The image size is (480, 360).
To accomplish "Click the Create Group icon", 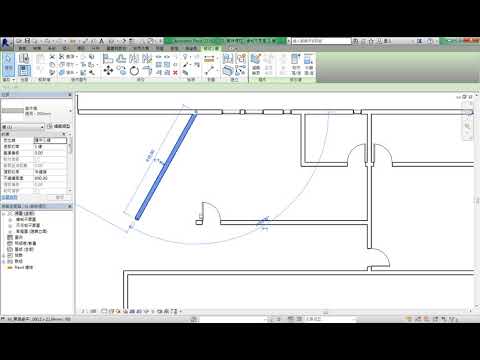I will 241,59.
